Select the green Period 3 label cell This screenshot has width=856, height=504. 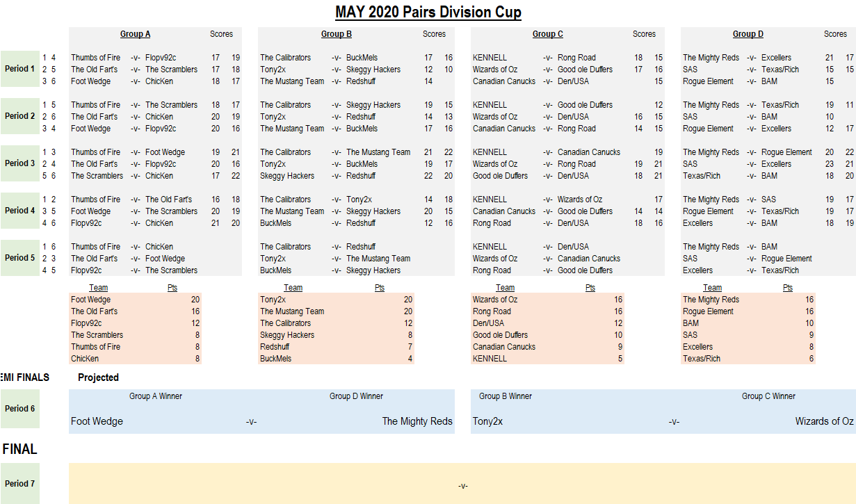pos(19,163)
